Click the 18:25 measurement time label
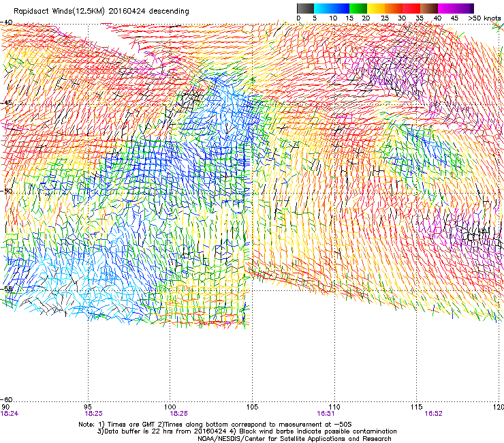The height and width of the screenshot is (443, 504). click(93, 414)
